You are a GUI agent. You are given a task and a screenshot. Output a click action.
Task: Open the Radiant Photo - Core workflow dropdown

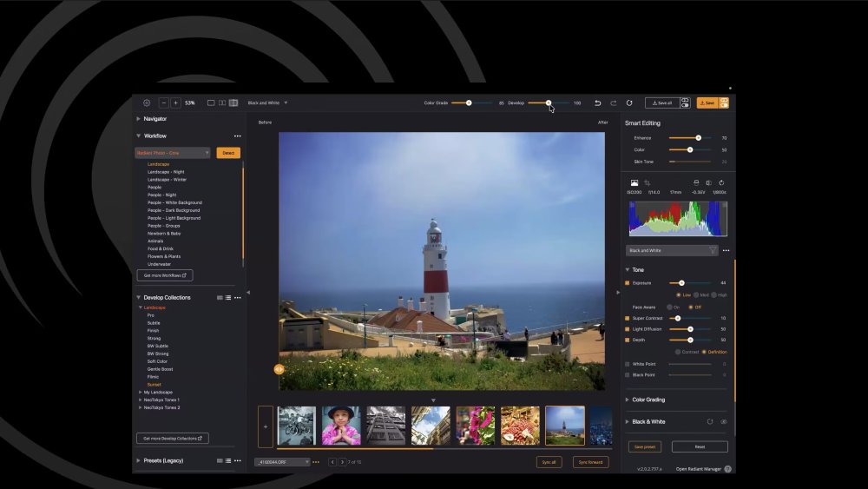[172, 153]
